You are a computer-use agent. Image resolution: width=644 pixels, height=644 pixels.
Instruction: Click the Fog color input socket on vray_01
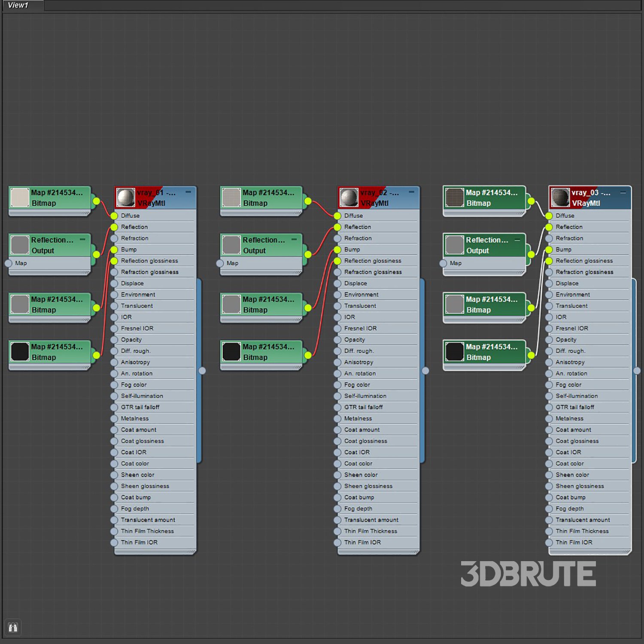[x=114, y=385]
